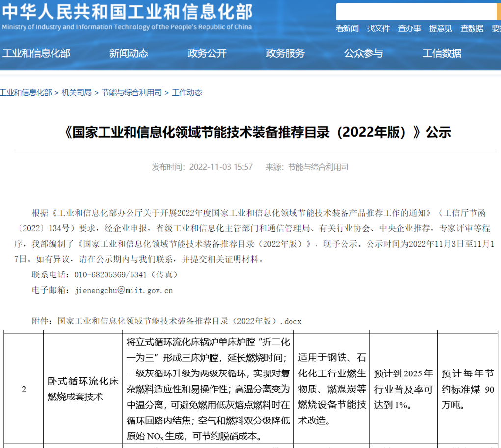The height and width of the screenshot is (448, 501).
Task: Click the jienengchu@miit.gov.cn email address
Action: coord(123,290)
